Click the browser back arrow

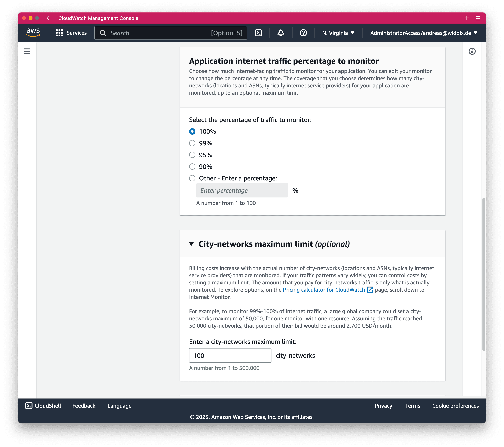coord(48,18)
